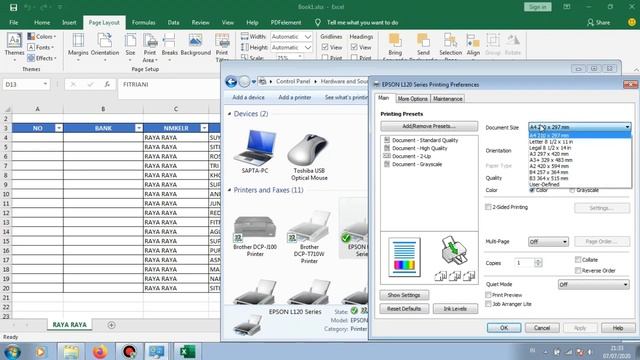Click the formula bar showing FITRIANI
Screen dimensions: 640x360
(169, 84)
